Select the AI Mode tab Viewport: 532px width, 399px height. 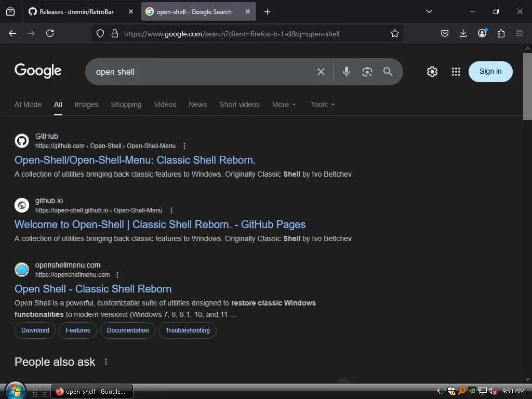pos(28,104)
